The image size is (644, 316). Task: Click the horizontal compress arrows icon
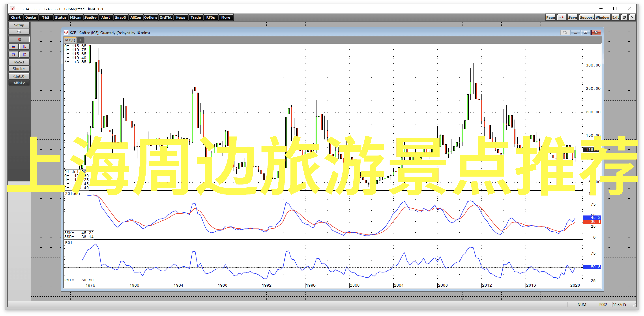(x=13, y=54)
